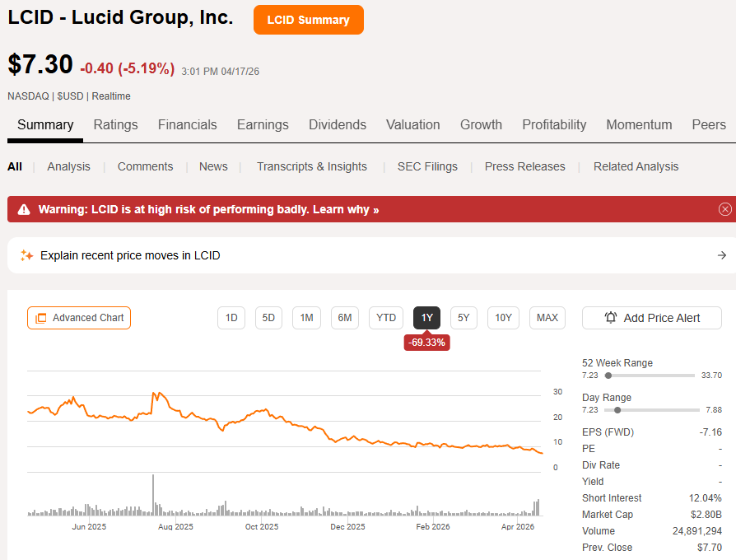Click the Short Interest value 12.04%

point(705,498)
